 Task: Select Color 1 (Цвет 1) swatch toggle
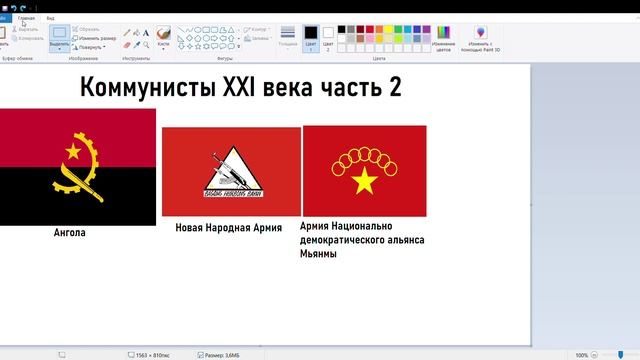coord(311,38)
